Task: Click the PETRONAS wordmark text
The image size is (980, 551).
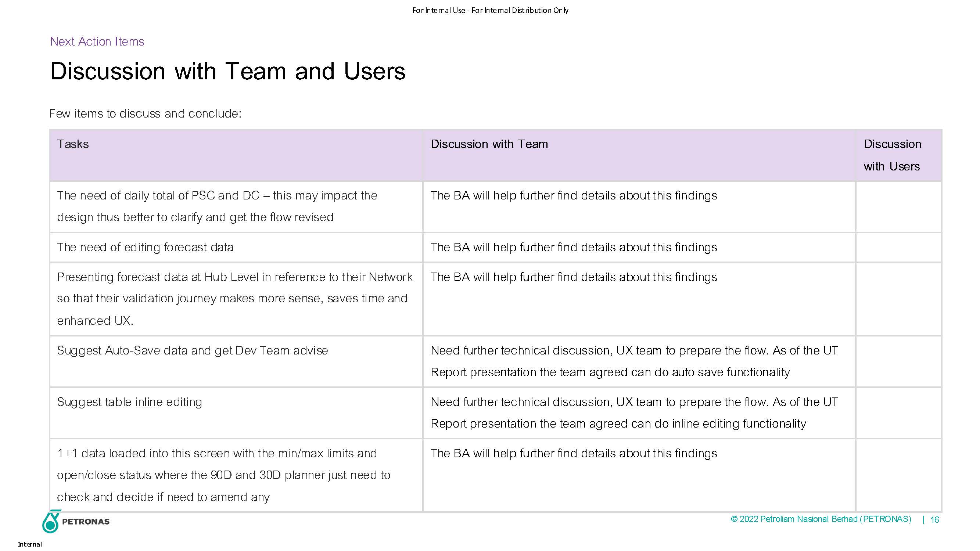Action: pos(86,522)
